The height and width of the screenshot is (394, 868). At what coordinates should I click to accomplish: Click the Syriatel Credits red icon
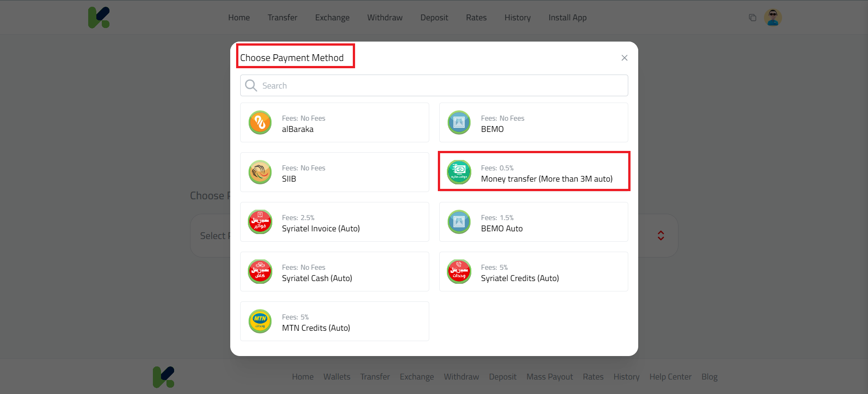pyautogui.click(x=459, y=272)
